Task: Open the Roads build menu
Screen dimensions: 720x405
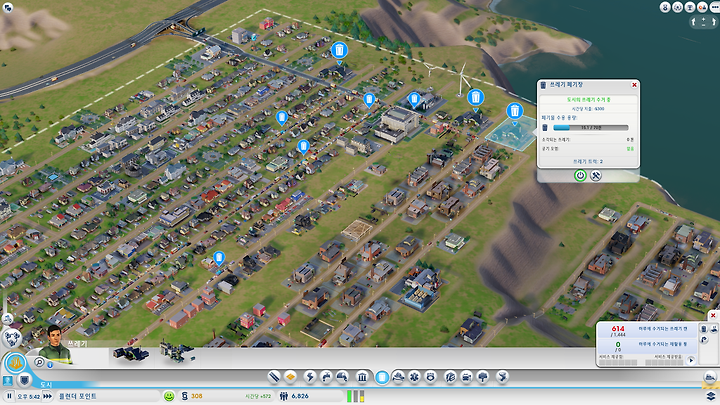Action: 274,377
